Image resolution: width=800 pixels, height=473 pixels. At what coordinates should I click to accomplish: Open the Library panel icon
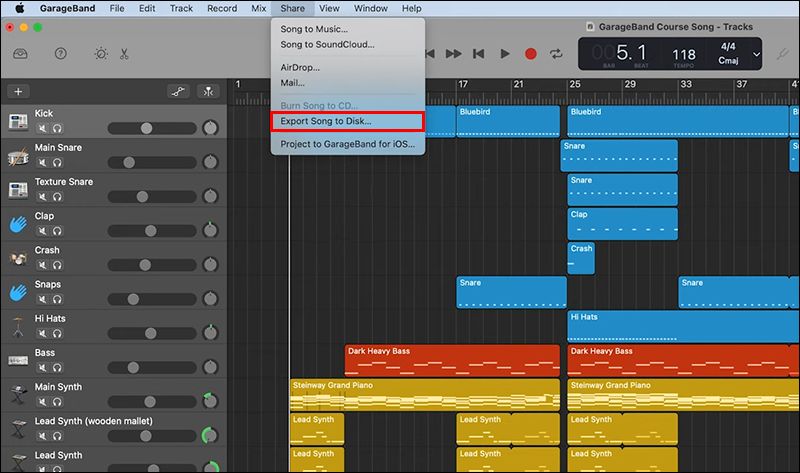tap(19, 54)
